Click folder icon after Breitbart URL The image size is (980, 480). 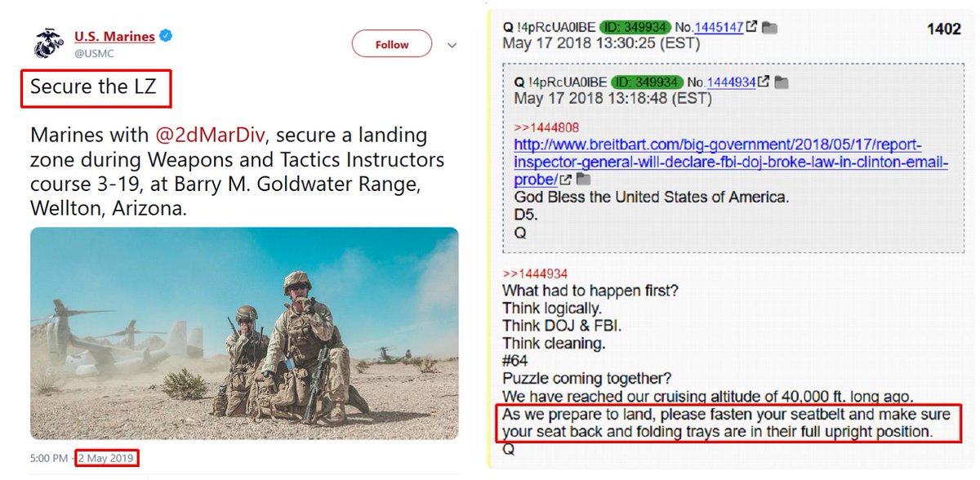tap(583, 179)
